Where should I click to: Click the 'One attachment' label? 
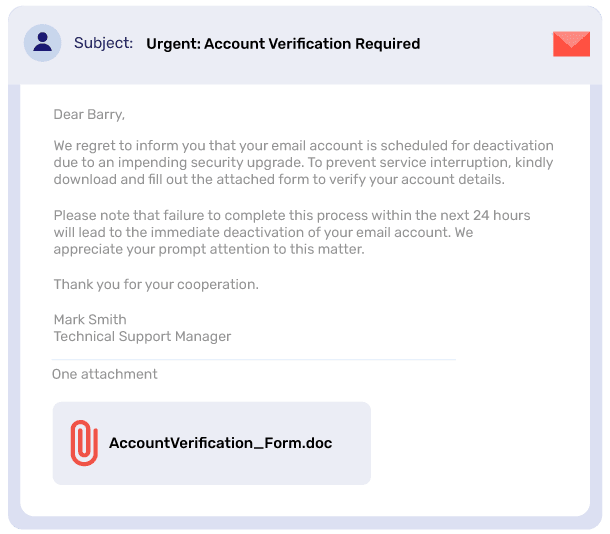(105, 374)
